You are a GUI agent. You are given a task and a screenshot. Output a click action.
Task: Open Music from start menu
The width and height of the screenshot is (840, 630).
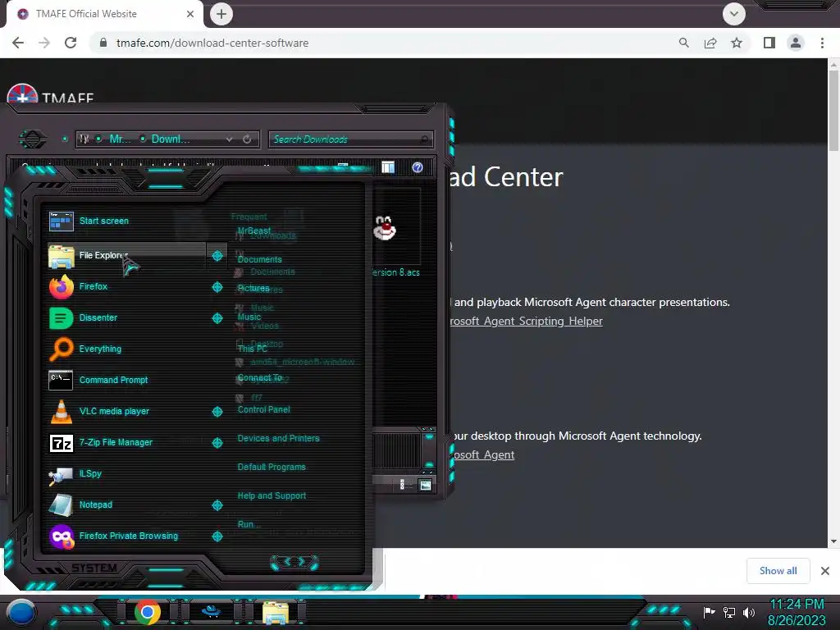[x=249, y=317]
